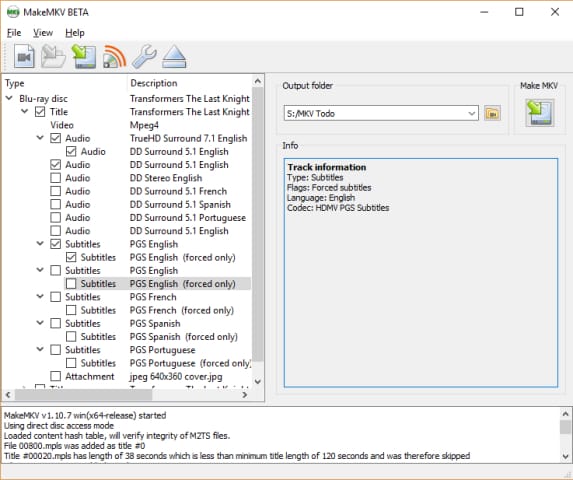Click the large Make MKV button
The image size is (573, 480).
539,113
